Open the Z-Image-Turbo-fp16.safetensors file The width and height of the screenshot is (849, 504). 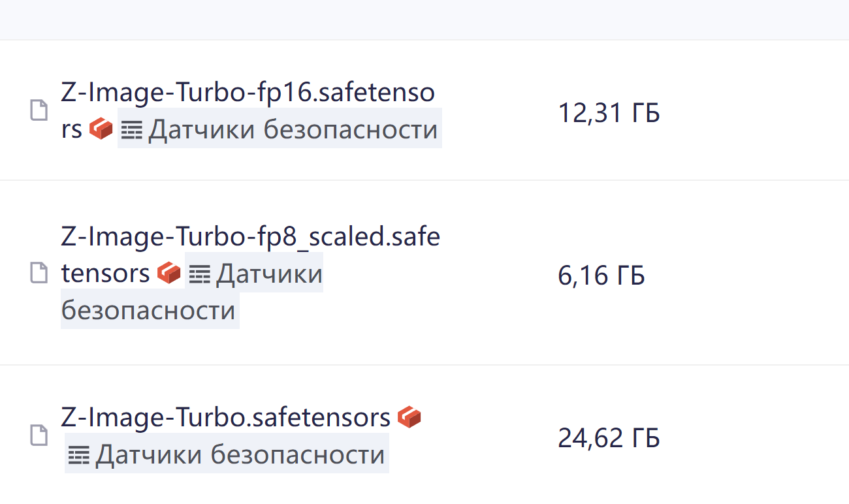247,93
